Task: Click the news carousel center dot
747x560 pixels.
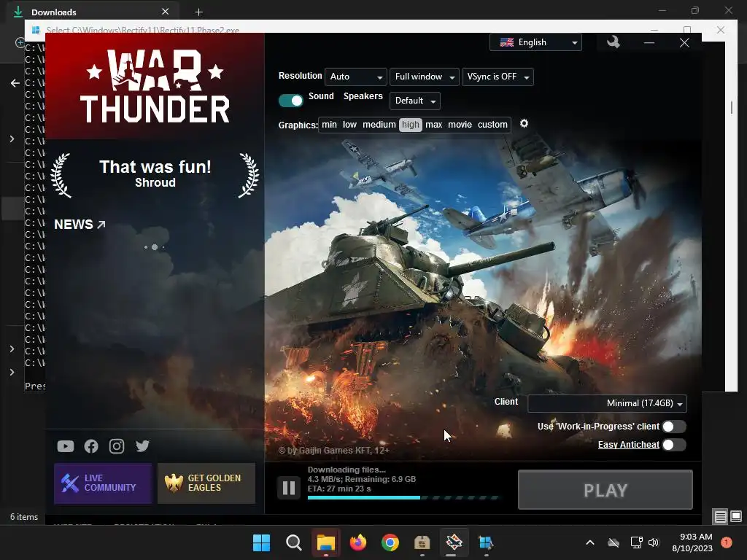Action: (x=155, y=247)
